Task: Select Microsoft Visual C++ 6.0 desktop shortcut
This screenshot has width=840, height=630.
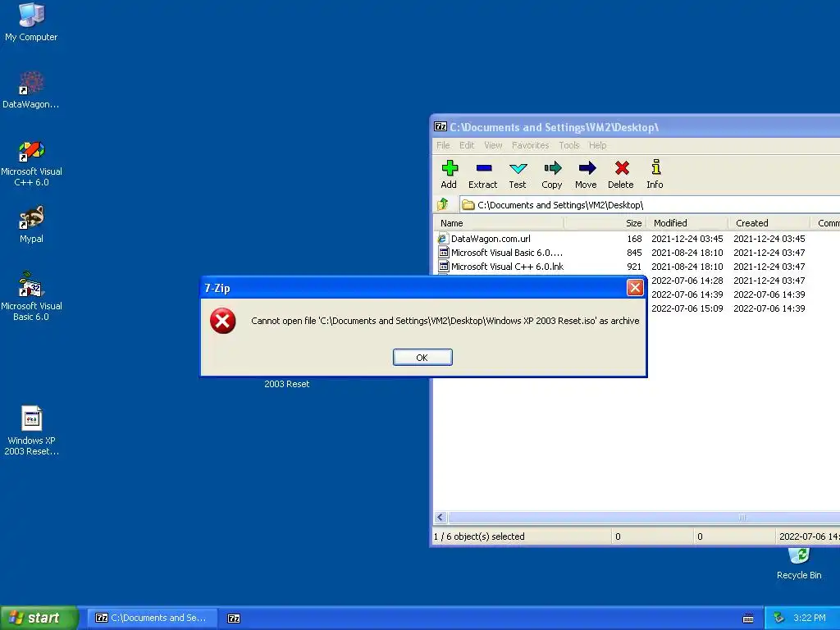Action: tap(31, 163)
